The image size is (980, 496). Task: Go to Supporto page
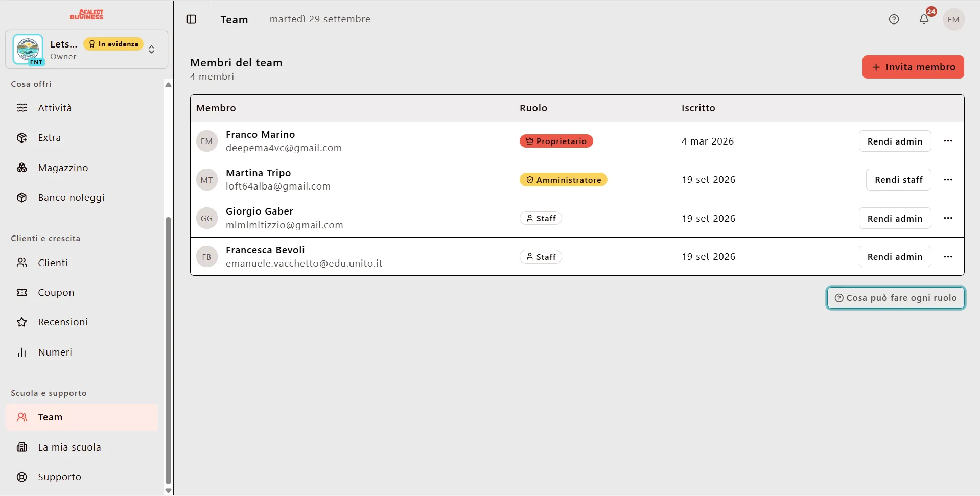tap(82, 477)
